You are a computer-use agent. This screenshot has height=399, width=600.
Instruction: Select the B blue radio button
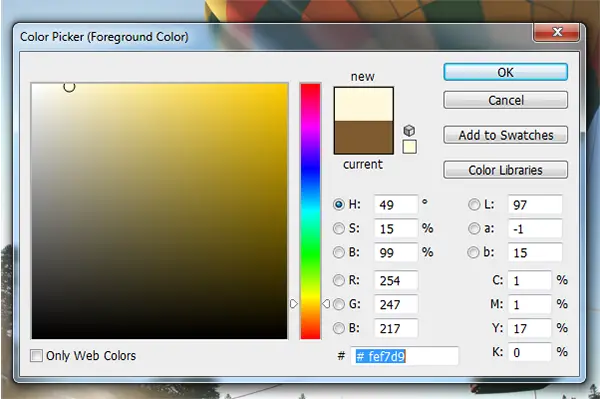339,328
